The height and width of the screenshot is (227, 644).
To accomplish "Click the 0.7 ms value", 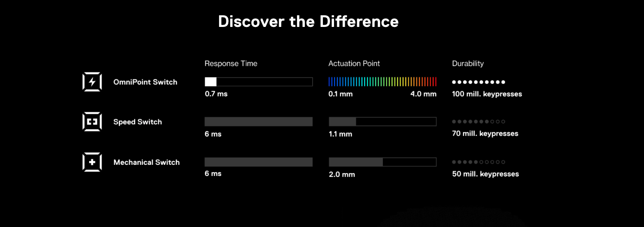I will pos(216,94).
